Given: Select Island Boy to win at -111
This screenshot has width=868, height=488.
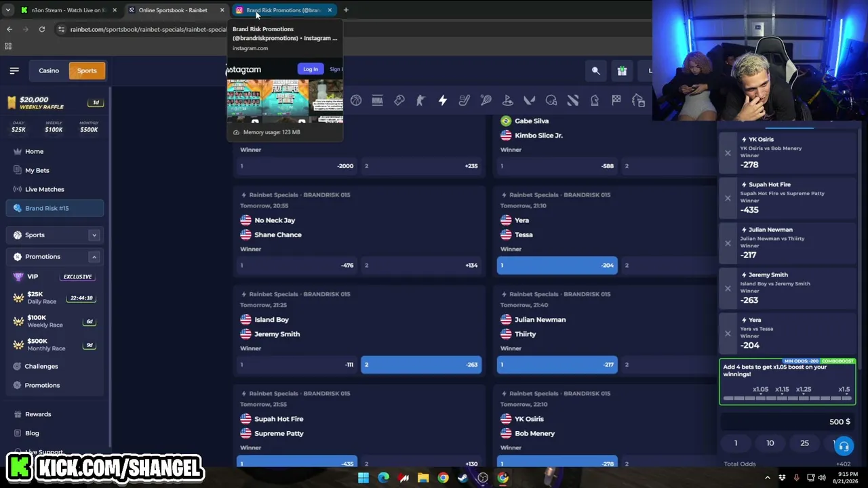Looking at the screenshot, I should [296, 365].
